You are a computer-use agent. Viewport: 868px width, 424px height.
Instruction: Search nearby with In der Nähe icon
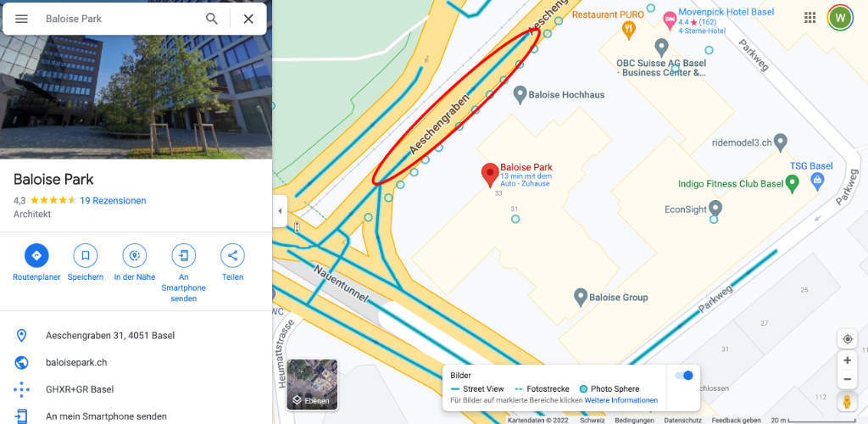coord(135,256)
